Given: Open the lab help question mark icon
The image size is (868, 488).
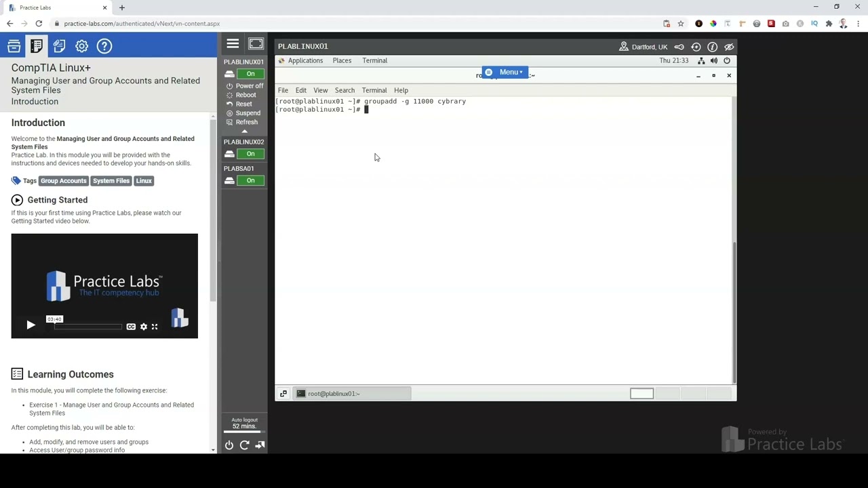Looking at the screenshot, I should pos(104,46).
